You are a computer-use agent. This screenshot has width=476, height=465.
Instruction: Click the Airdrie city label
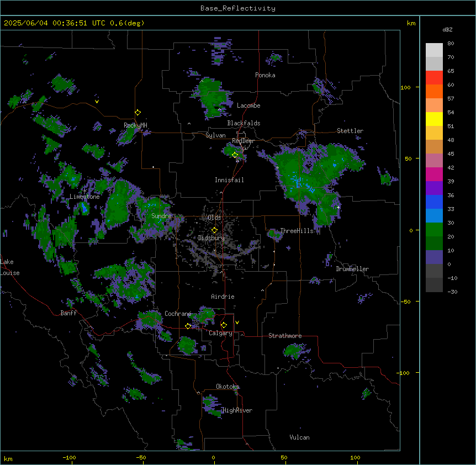tap(223, 297)
